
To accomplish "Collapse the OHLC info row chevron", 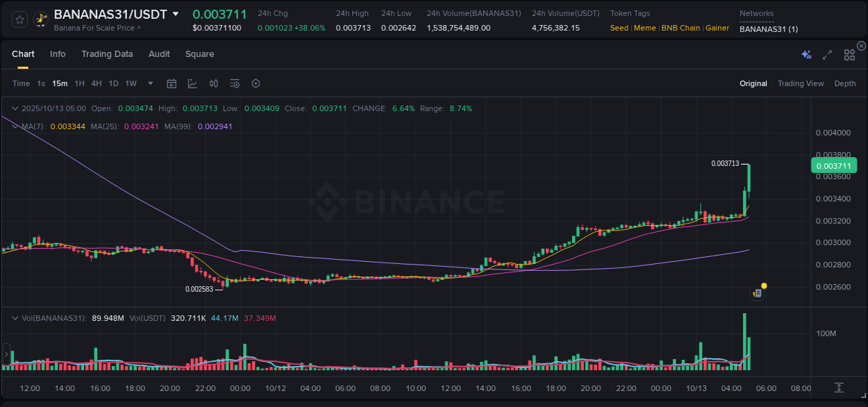I will [15, 108].
